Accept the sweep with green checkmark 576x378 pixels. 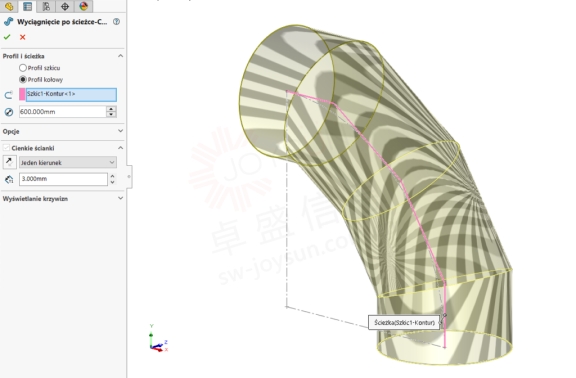point(7,37)
